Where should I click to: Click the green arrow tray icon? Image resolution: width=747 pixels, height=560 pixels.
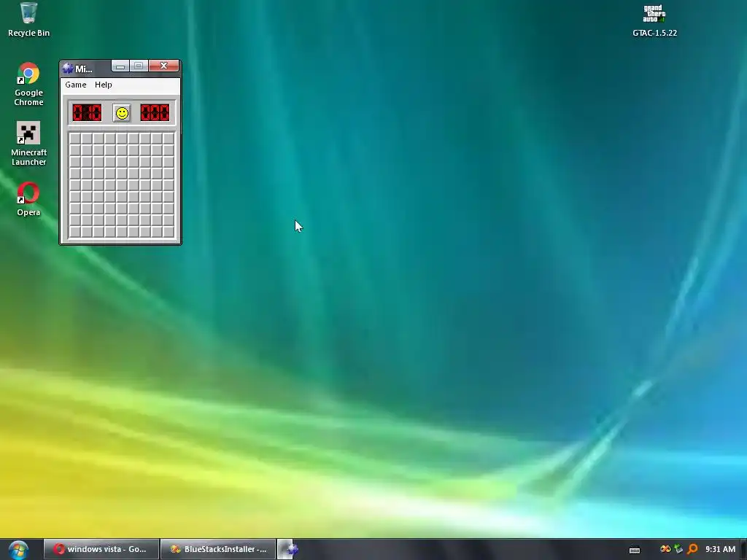pyautogui.click(x=678, y=549)
